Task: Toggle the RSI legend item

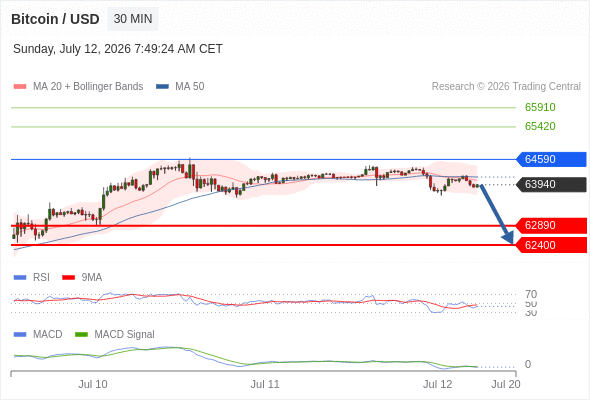Action: pyautogui.click(x=32, y=277)
